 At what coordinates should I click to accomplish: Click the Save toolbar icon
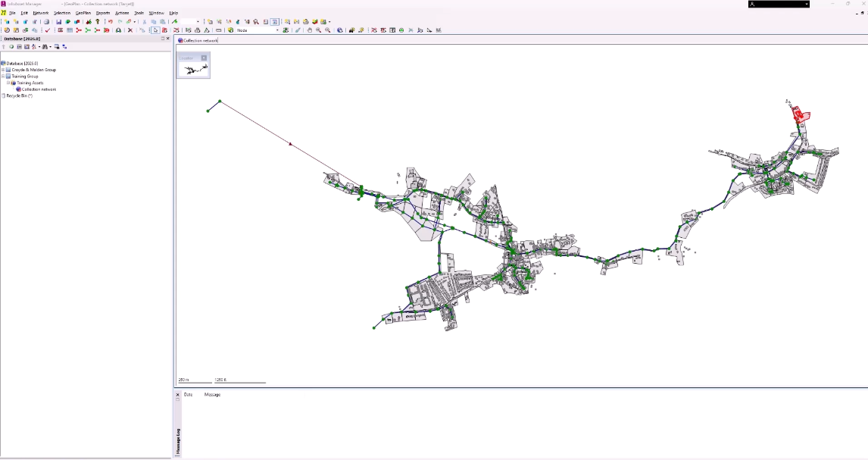pos(58,21)
